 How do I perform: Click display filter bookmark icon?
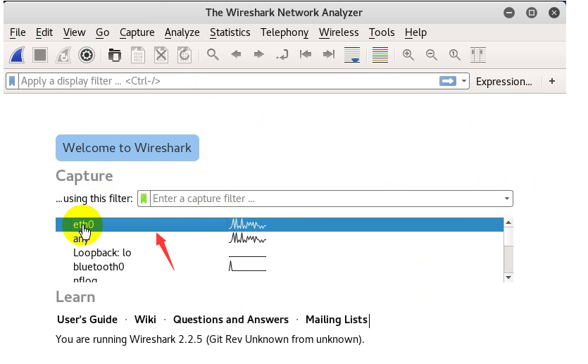point(12,81)
